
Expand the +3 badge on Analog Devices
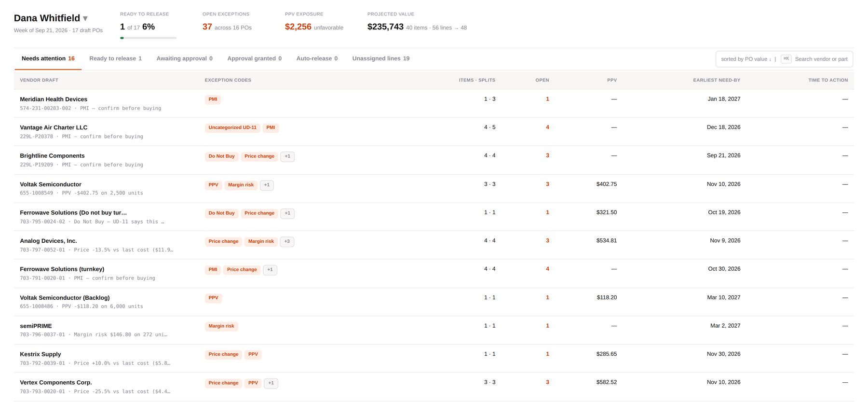click(287, 241)
